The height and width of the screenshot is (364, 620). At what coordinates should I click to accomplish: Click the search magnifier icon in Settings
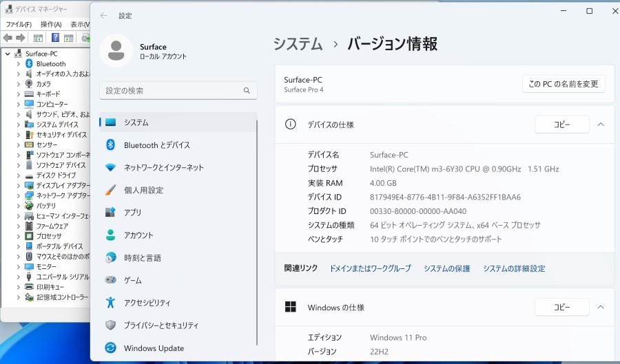[247, 90]
